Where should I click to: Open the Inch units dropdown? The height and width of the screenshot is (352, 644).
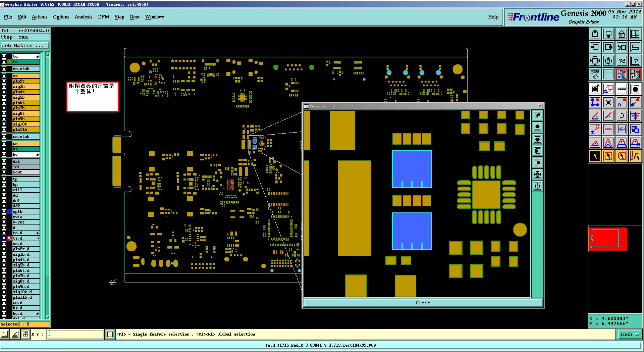[x=629, y=334]
